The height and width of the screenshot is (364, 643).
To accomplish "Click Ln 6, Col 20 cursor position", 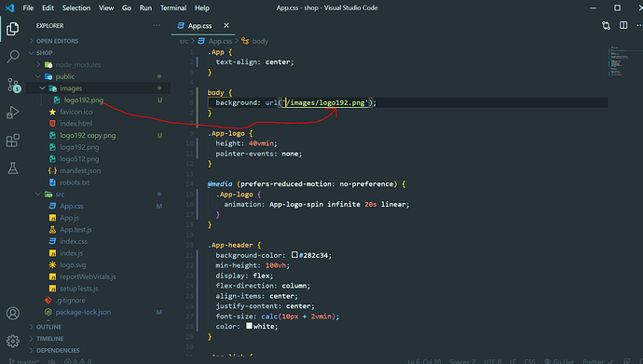I will coord(424,361).
